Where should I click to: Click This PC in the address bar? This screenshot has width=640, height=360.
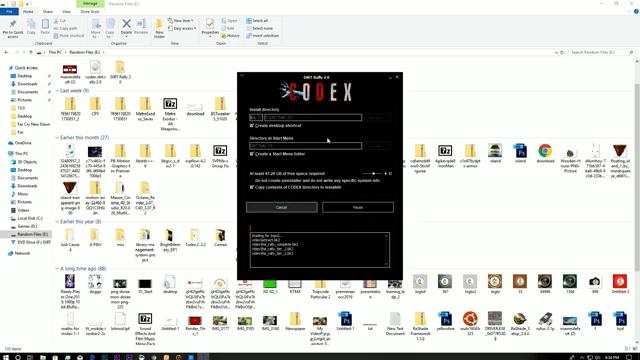[55, 52]
